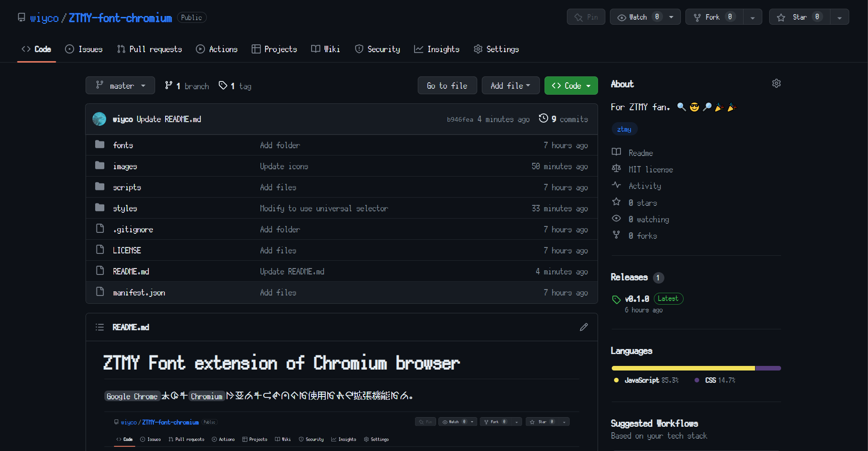Open the styles folder icon
The image size is (868, 451).
100,208
